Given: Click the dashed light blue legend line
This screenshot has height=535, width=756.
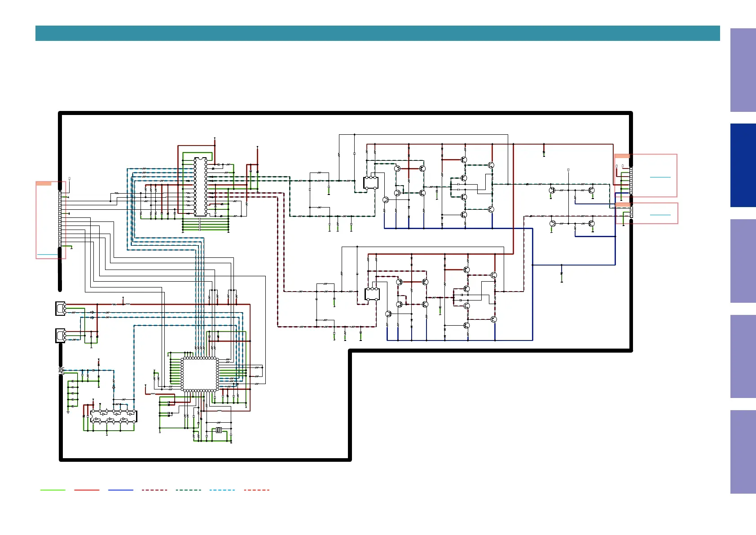Looking at the screenshot, I should point(222,490).
